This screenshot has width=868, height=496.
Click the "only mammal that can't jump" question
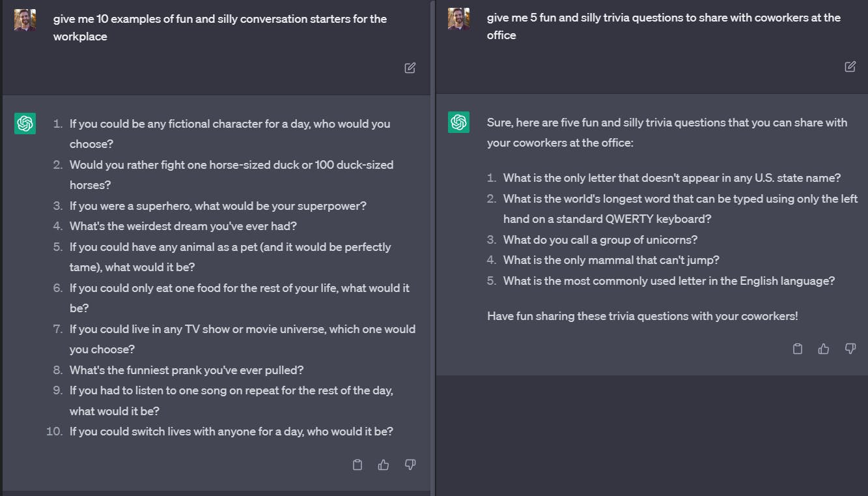[x=611, y=260]
